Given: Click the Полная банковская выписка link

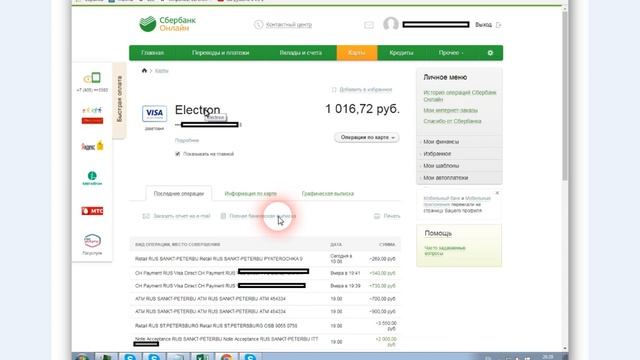Looking at the screenshot, I should pos(262,216).
